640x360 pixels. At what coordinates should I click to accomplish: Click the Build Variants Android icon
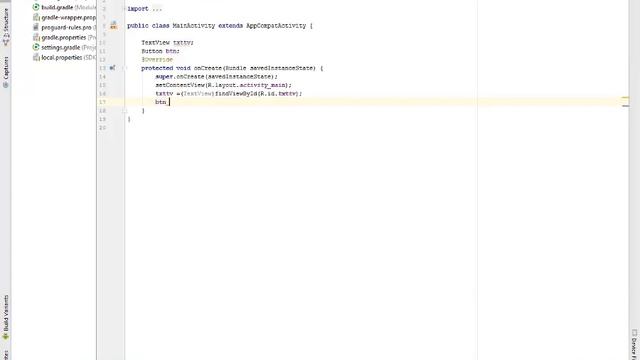coord(6,337)
